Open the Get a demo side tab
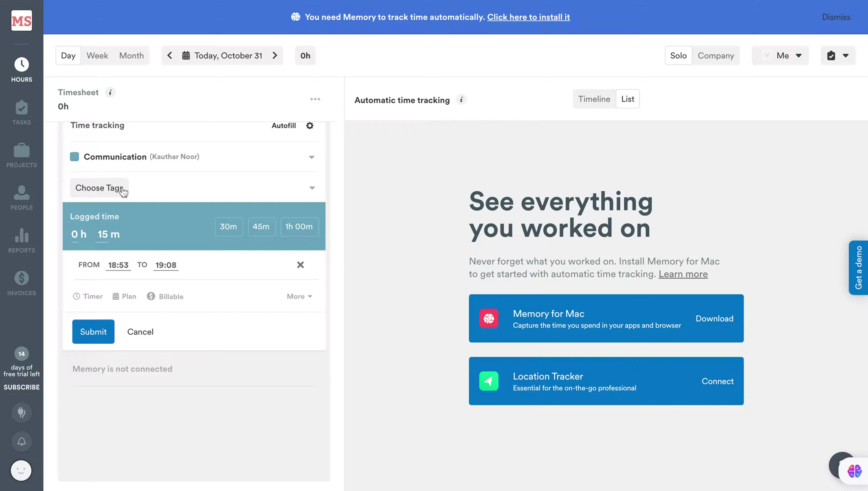 pos(858,268)
